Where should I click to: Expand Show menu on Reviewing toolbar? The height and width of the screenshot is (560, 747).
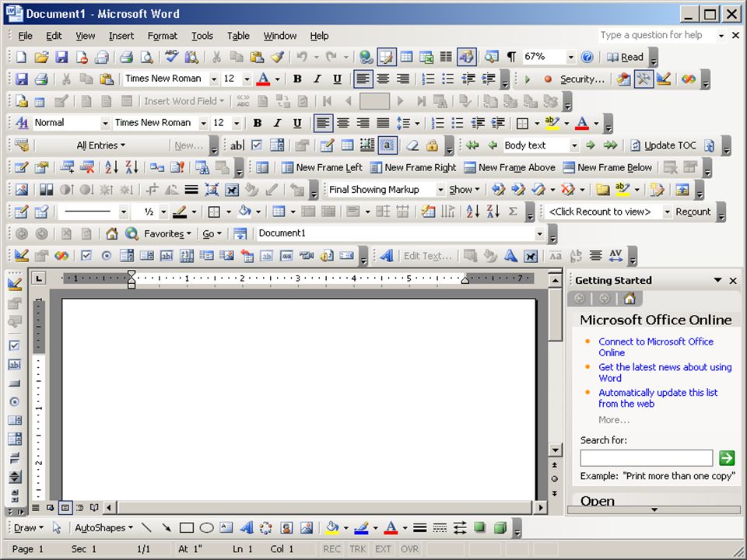pyautogui.click(x=464, y=190)
